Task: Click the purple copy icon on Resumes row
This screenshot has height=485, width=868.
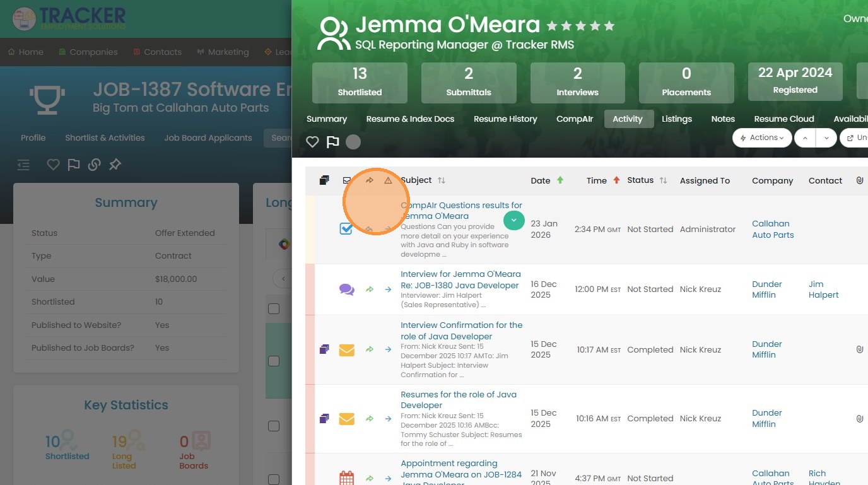Action: pos(324,418)
